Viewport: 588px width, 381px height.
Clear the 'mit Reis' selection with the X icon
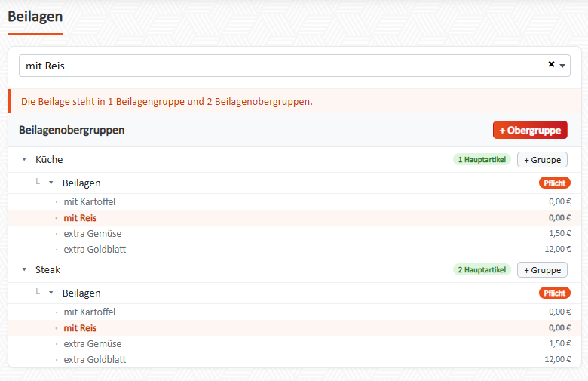tap(551, 64)
